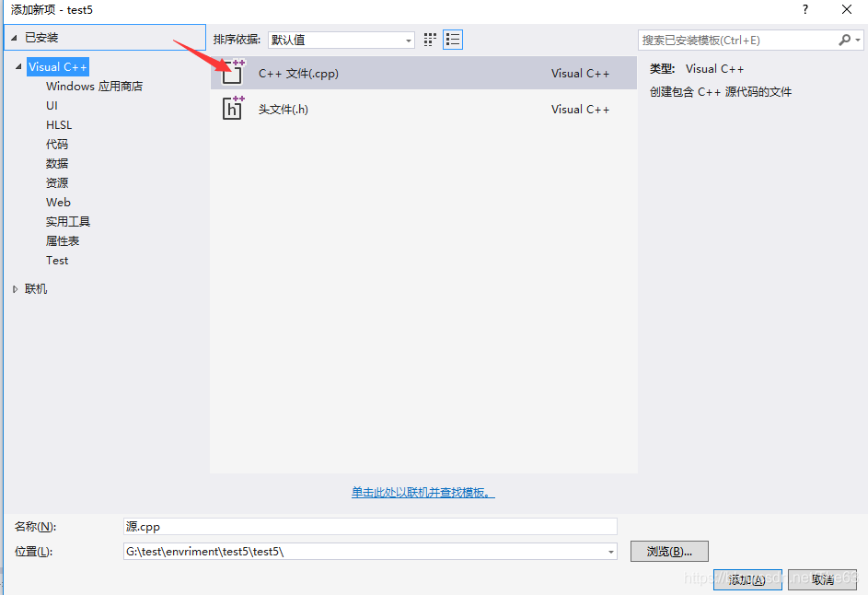The image size is (868, 595).
Task: Select the 实用工具 category
Action: (67, 222)
